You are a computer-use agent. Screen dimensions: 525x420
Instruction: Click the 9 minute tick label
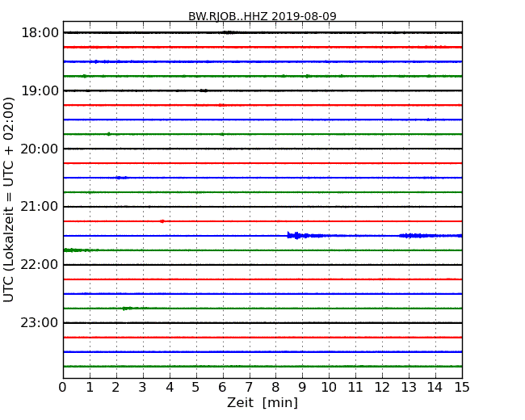(x=302, y=388)
